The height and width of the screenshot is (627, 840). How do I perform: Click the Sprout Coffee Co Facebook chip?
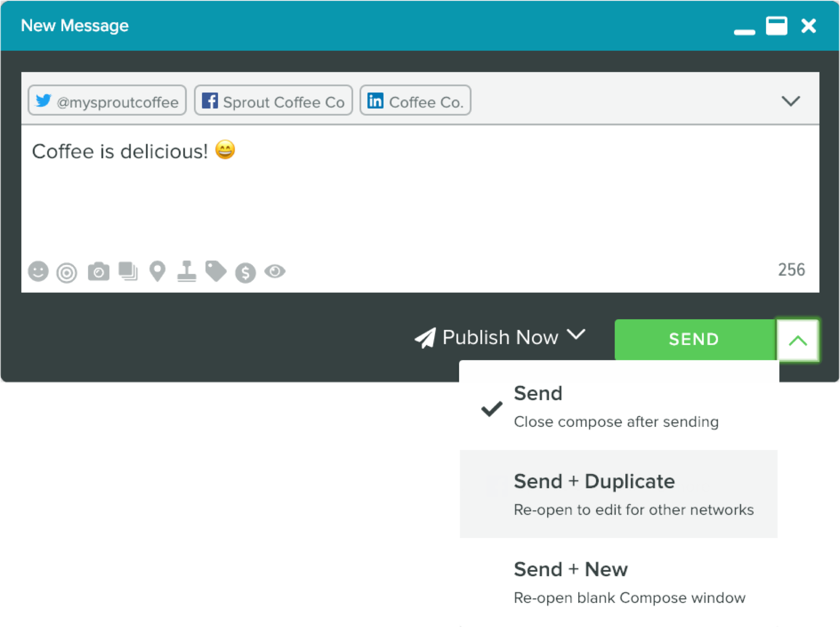(273, 101)
